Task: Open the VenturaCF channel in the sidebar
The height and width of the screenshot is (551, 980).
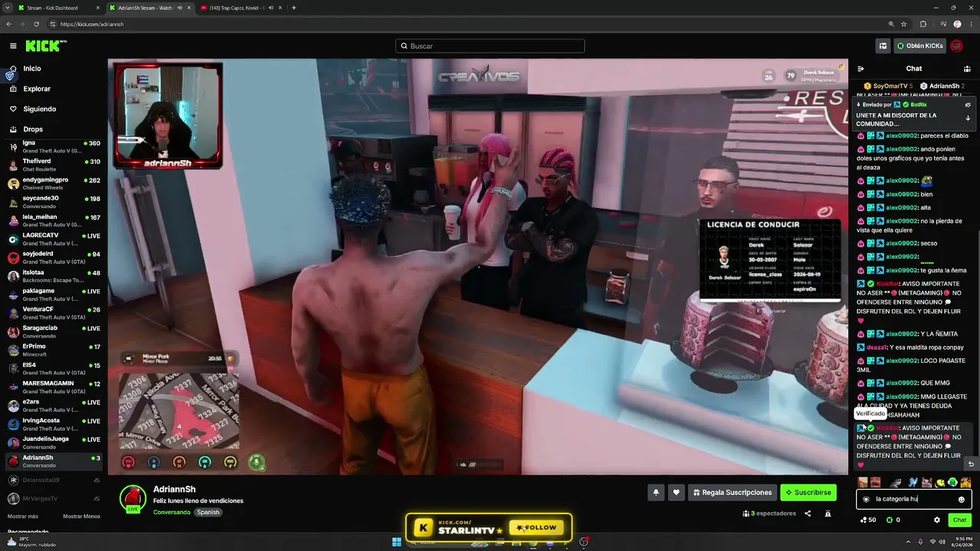Action: click(54, 312)
